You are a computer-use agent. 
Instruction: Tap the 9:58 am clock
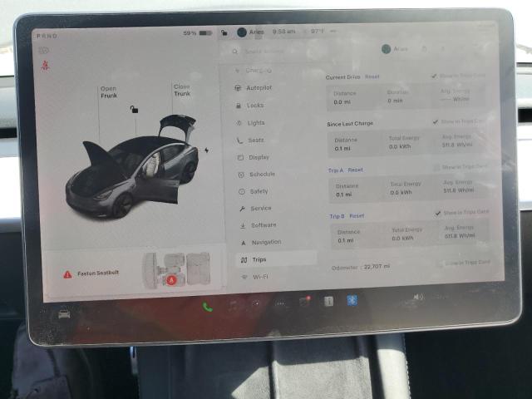[x=283, y=32]
